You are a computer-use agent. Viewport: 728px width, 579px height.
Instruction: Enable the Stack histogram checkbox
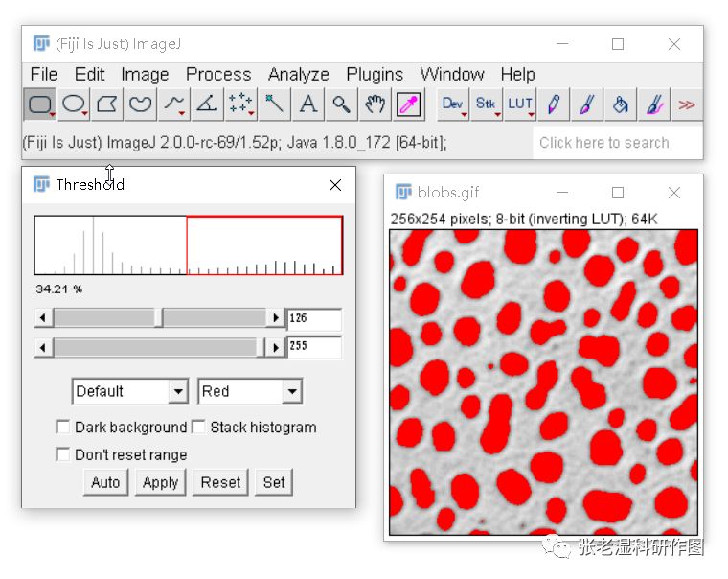(x=198, y=427)
